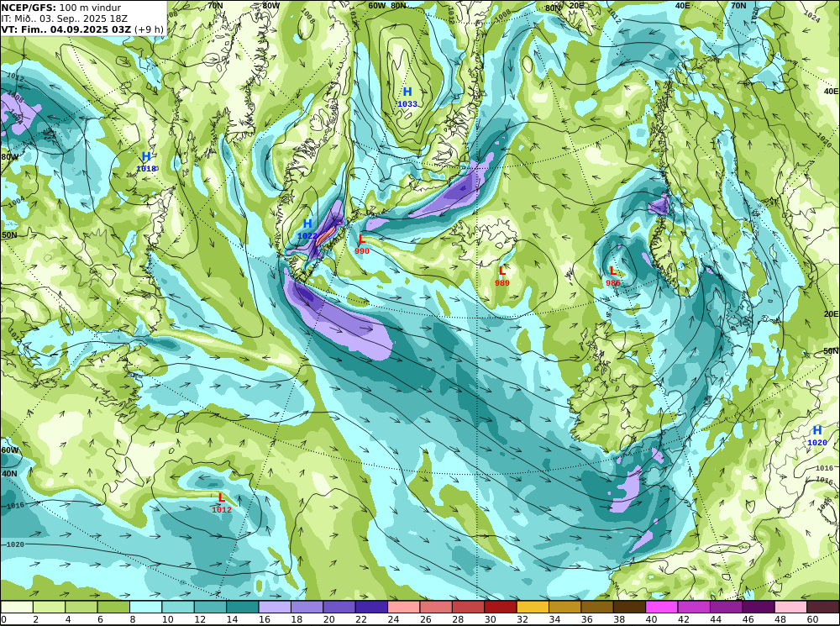Select the dark indigo 22–24 legend swatch
Viewport: 840px width, 626px height.
point(371,607)
